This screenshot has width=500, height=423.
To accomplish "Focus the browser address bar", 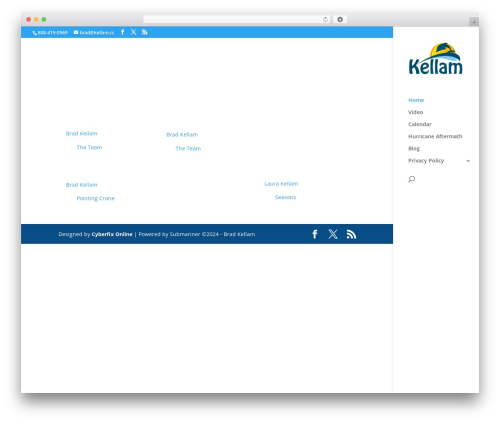I will point(237,19).
